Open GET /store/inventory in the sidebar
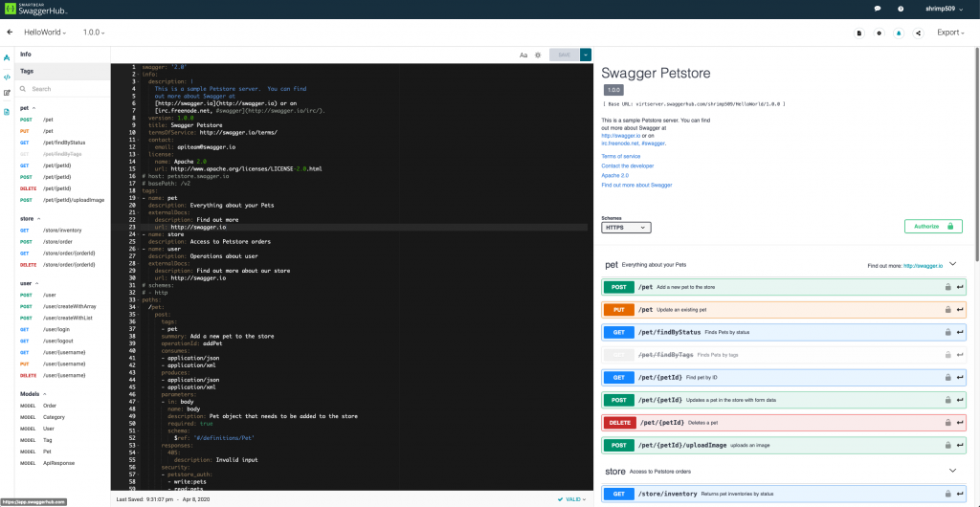The width and height of the screenshot is (980, 507). pyautogui.click(x=62, y=230)
